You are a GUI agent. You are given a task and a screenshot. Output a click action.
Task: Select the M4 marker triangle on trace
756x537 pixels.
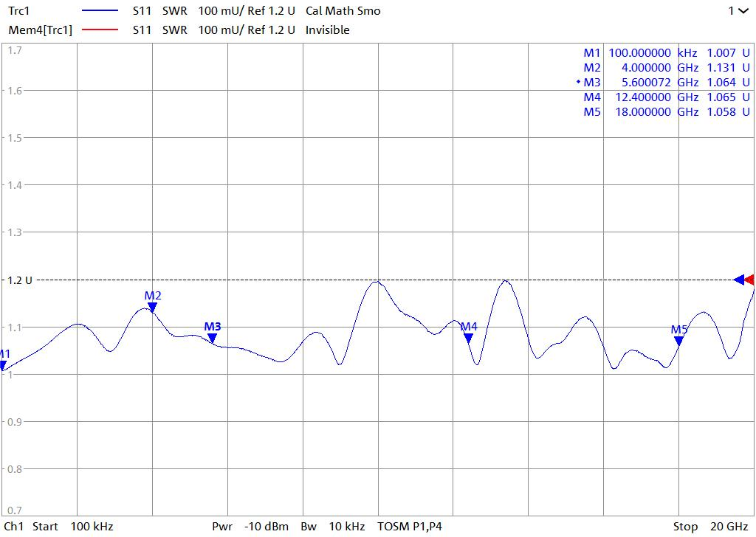click(468, 339)
